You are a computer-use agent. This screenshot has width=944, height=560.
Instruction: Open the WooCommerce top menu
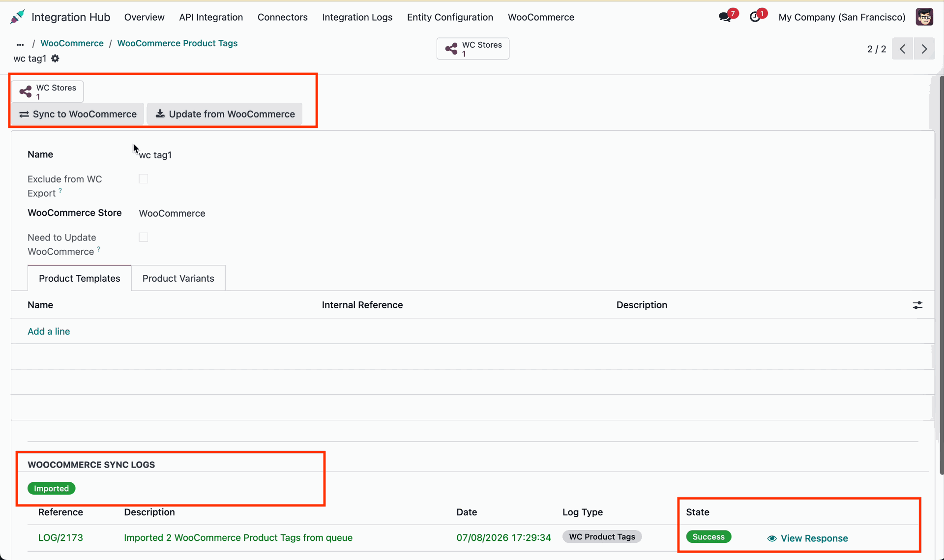(541, 17)
